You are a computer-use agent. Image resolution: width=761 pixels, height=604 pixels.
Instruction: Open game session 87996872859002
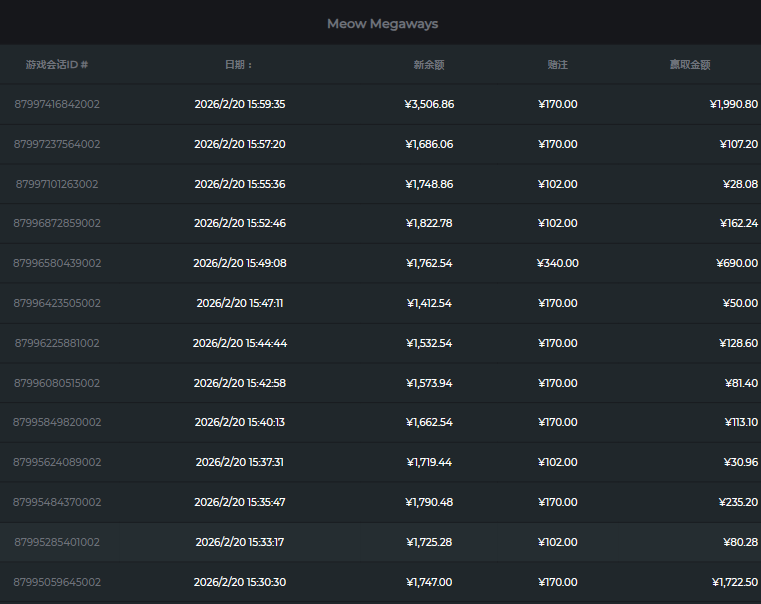(x=57, y=223)
